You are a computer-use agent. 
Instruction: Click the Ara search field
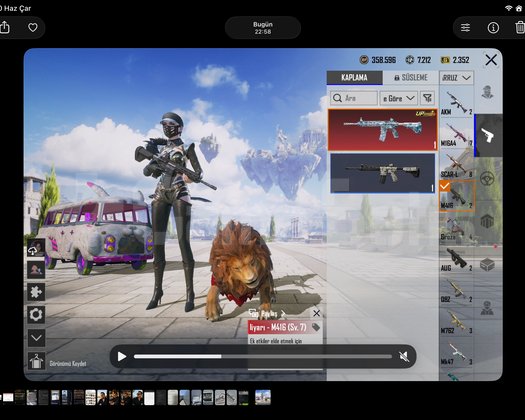[x=354, y=98]
